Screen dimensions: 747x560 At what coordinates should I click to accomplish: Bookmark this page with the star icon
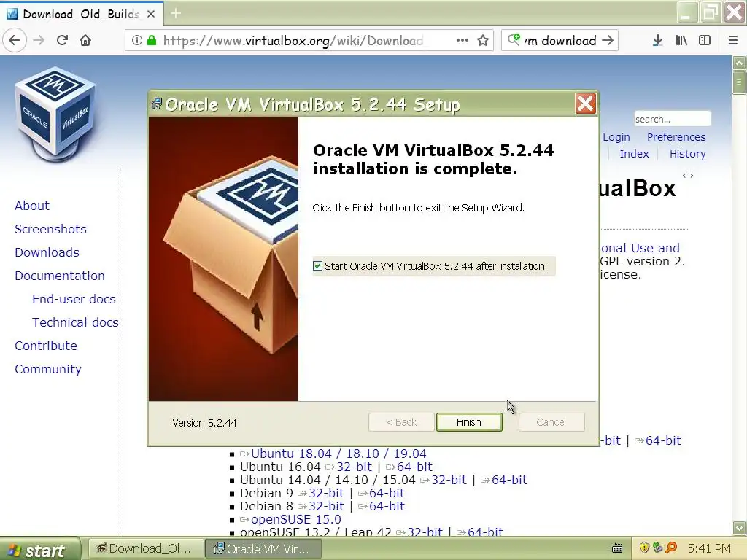[483, 41]
